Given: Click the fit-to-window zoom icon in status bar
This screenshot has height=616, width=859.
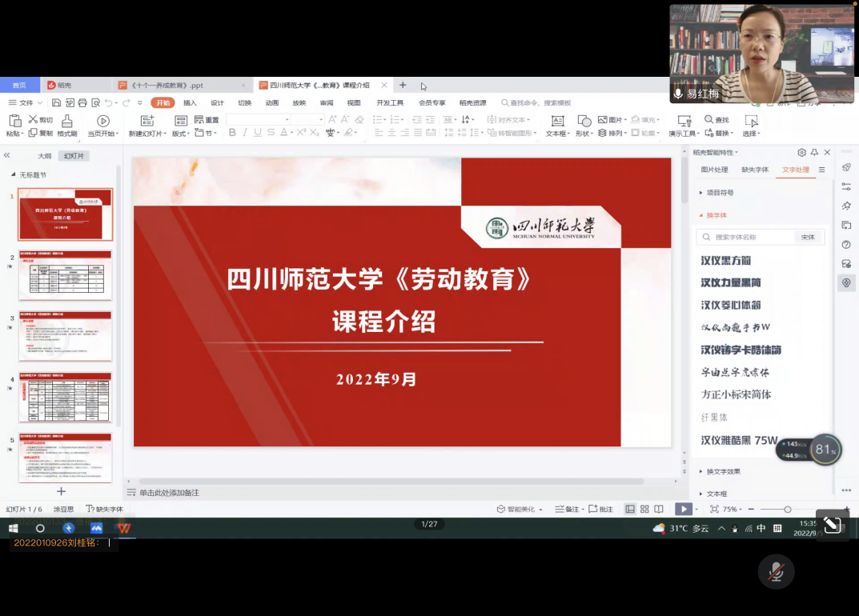Looking at the screenshot, I should point(714,509).
